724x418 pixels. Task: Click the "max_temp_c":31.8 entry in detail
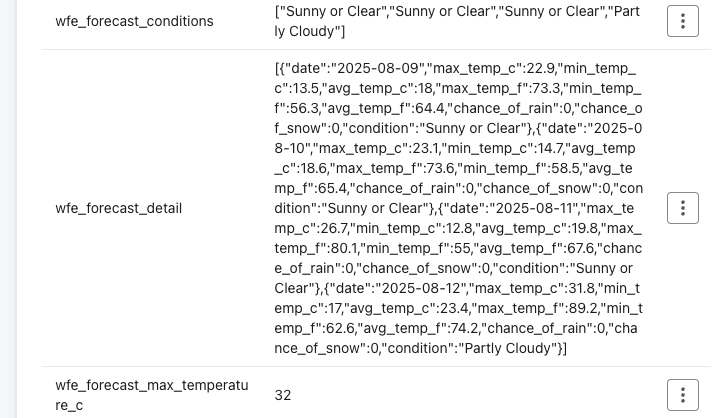(x=512, y=288)
